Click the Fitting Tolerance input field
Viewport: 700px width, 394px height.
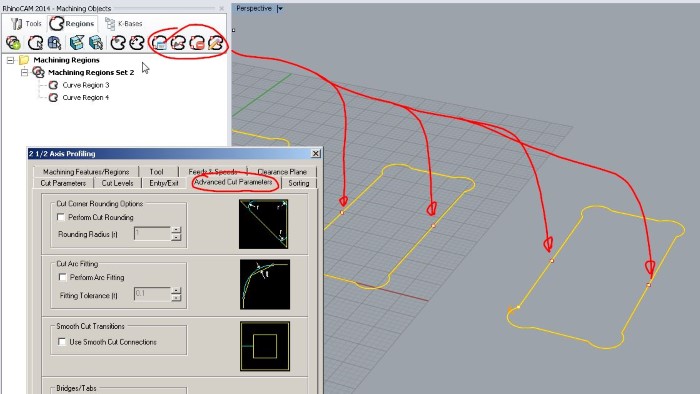coord(152,294)
